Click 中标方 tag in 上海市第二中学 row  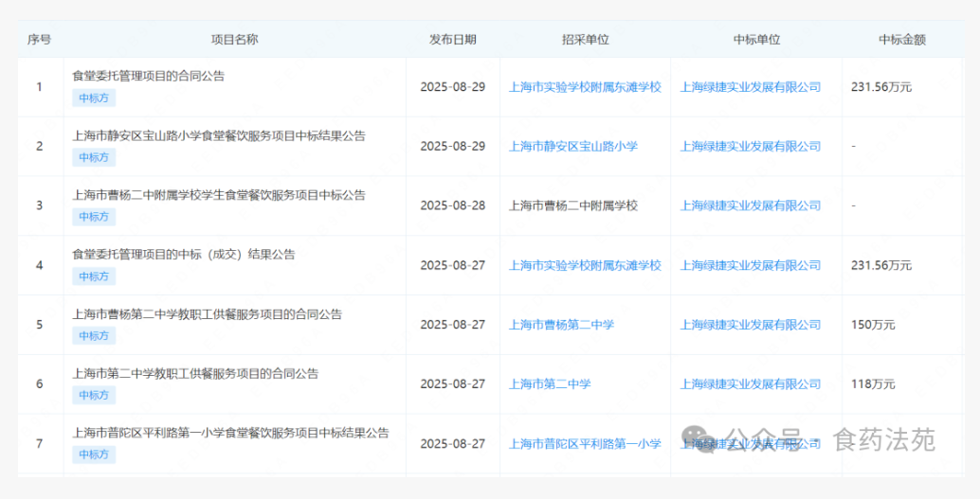coord(94,396)
